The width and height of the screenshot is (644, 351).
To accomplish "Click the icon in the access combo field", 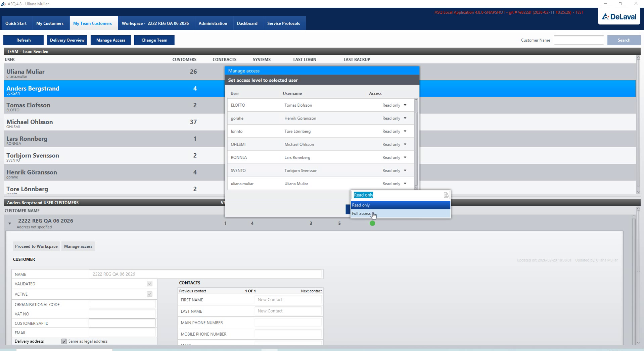I will 446,195.
